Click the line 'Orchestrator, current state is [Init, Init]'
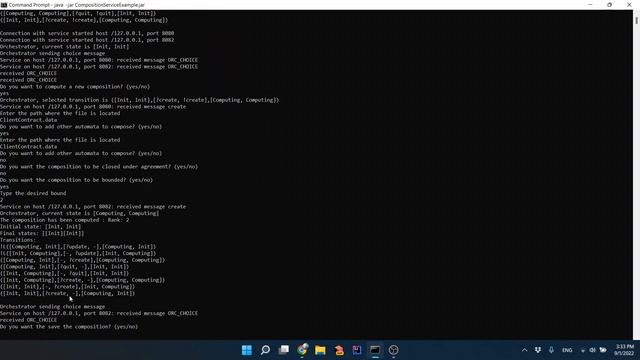The image size is (640, 360). [x=64, y=47]
